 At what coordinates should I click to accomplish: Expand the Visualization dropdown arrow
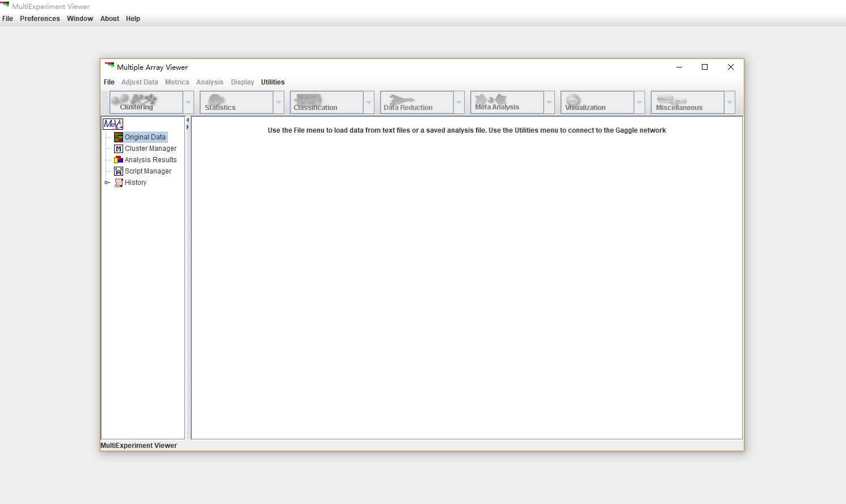pyautogui.click(x=639, y=103)
